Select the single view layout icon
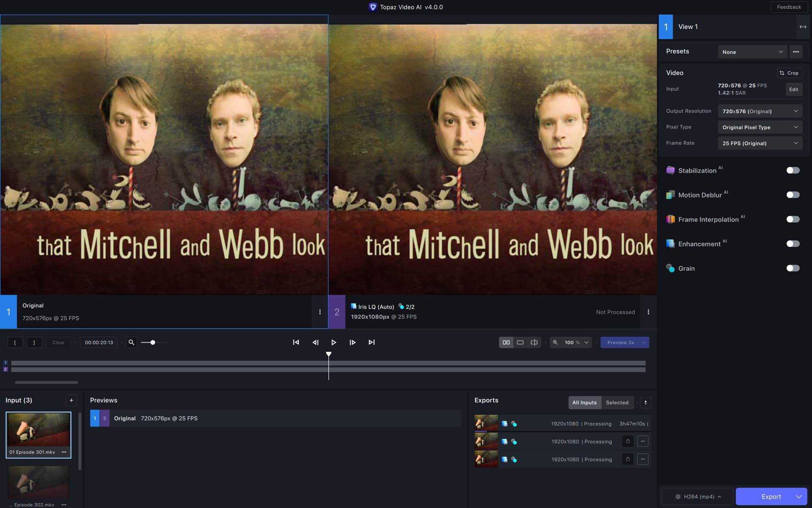The image size is (812, 508). tap(520, 342)
